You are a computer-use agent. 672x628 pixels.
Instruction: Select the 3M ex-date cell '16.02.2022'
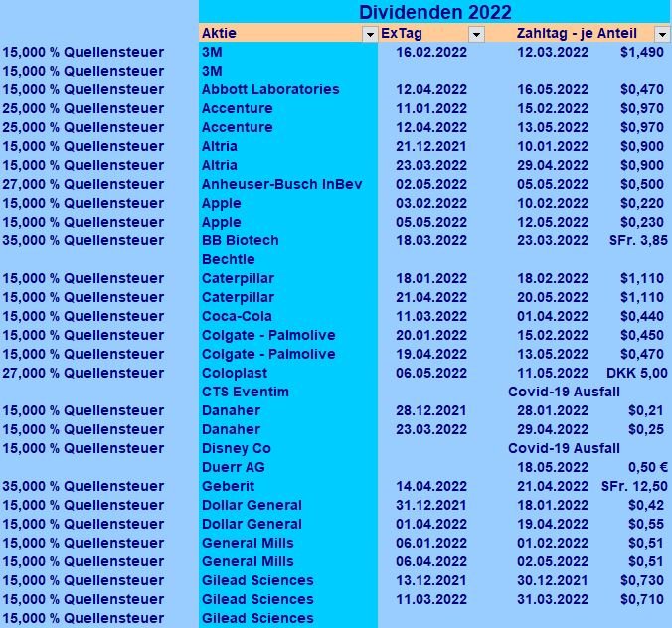(x=431, y=52)
